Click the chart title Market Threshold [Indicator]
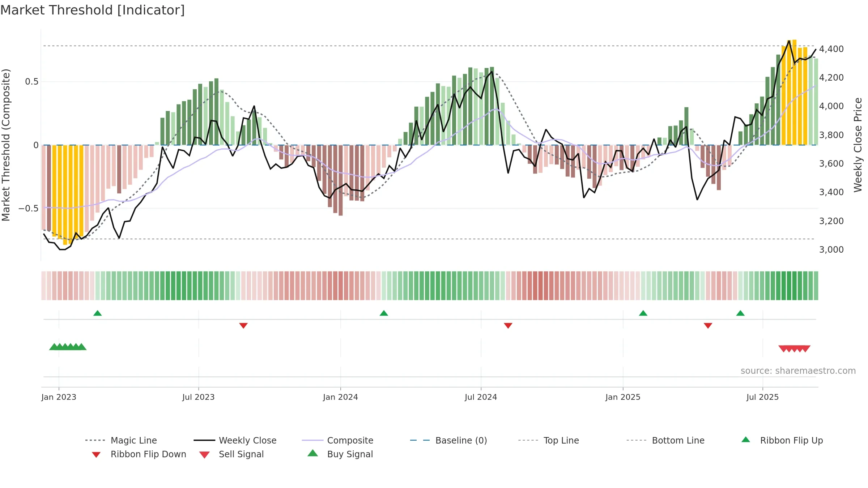Image resolution: width=868 pixels, height=488 pixels. tap(93, 10)
